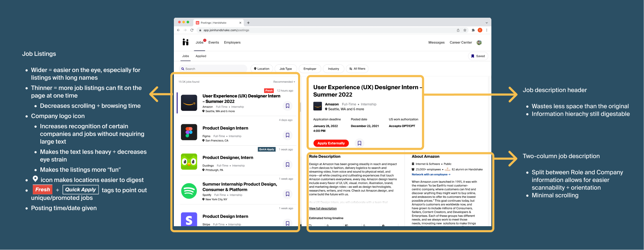This screenshot has height=250, width=644.
Task: Open the Employer filter
Action: (x=310, y=69)
